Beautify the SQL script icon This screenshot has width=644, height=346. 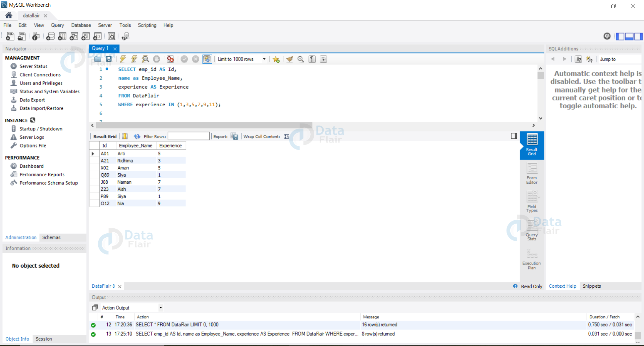[x=289, y=59]
